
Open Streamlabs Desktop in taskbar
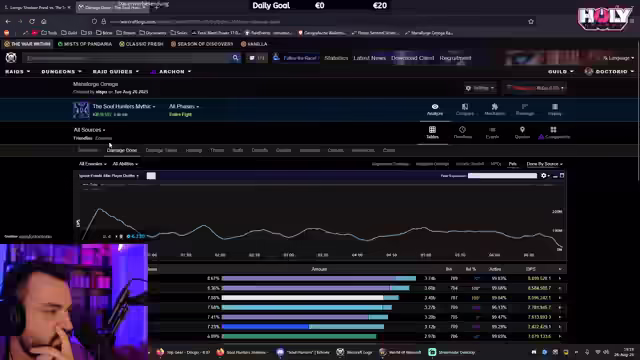tap(452, 352)
